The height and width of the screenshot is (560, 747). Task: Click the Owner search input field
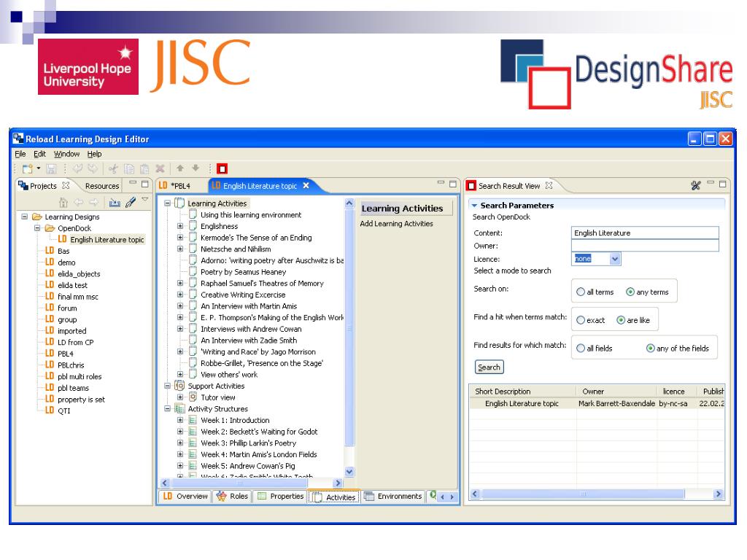click(x=645, y=245)
